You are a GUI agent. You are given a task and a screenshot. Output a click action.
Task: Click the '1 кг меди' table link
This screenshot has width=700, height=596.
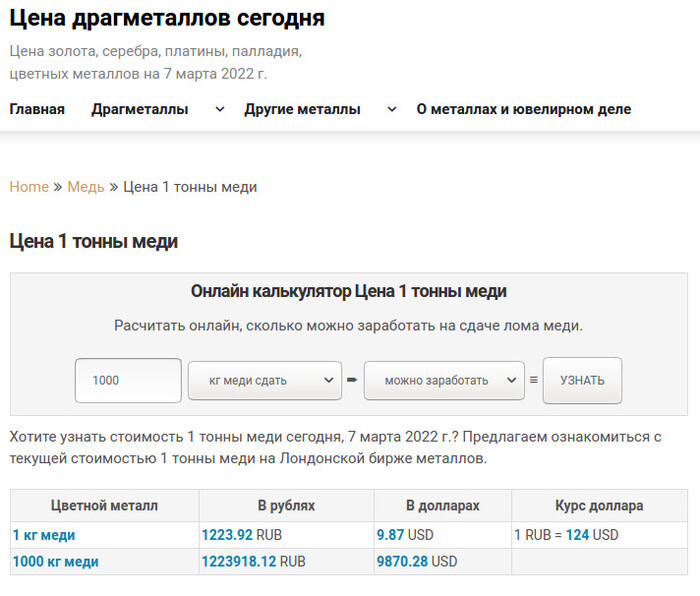(x=44, y=535)
